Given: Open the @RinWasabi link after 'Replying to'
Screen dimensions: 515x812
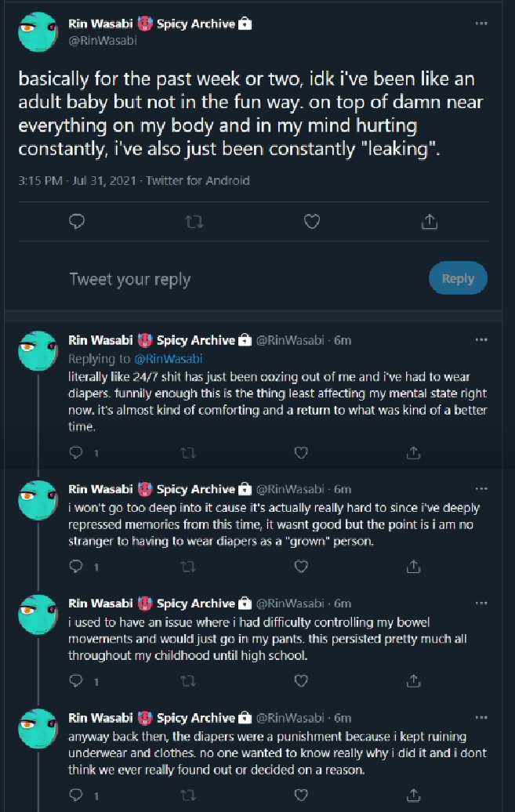Looking at the screenshot, I should [169, 358].
